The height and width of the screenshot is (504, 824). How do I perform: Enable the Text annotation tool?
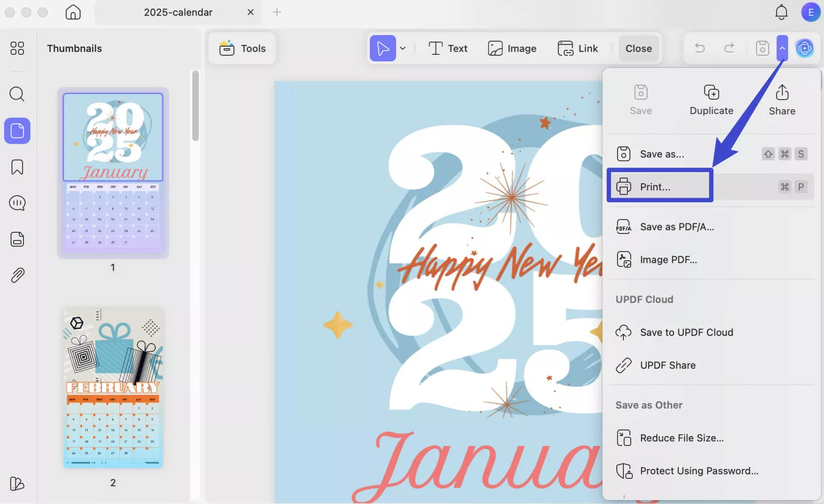pos(448,48)
